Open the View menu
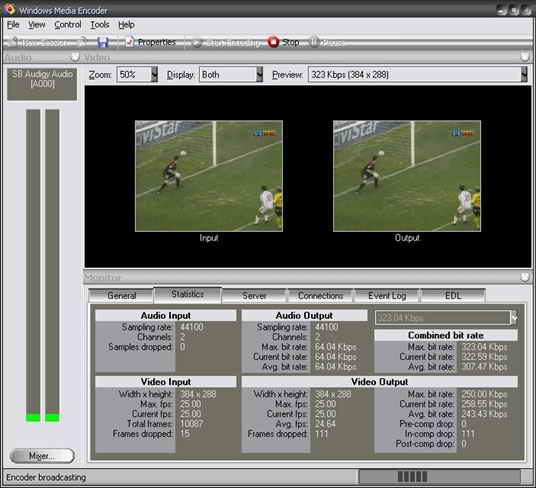The width and height of the screenshot is (536, 488). (37, 25)
